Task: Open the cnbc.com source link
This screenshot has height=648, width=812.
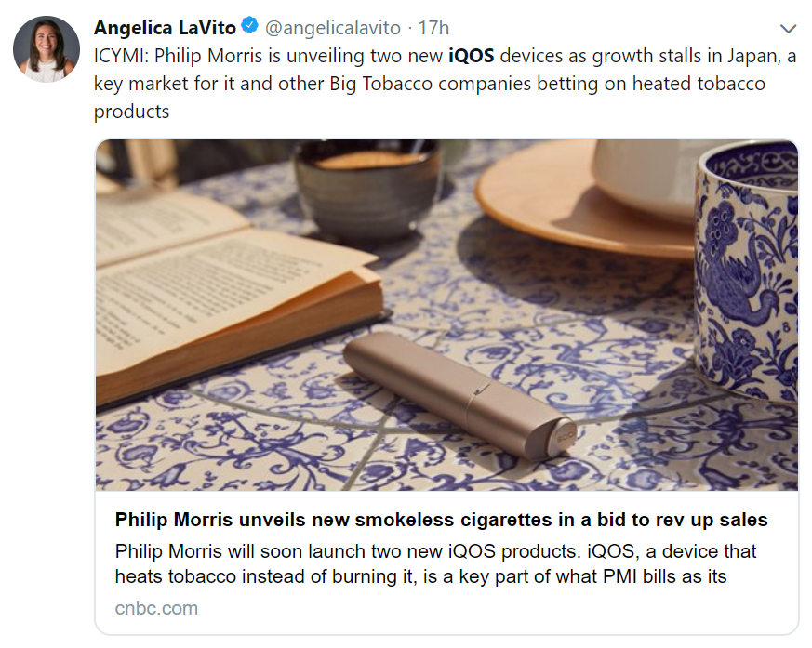Action: click(x=156, y=608)
